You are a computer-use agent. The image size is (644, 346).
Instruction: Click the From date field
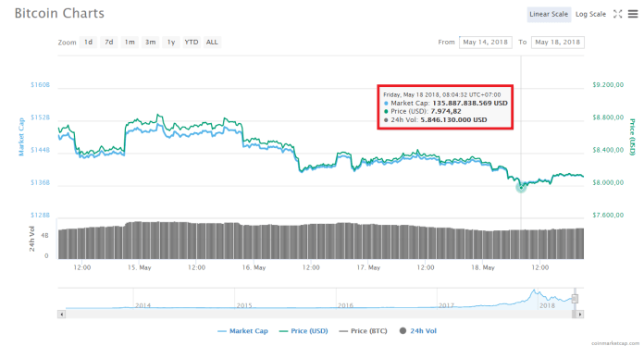click(x=486, y=43)
